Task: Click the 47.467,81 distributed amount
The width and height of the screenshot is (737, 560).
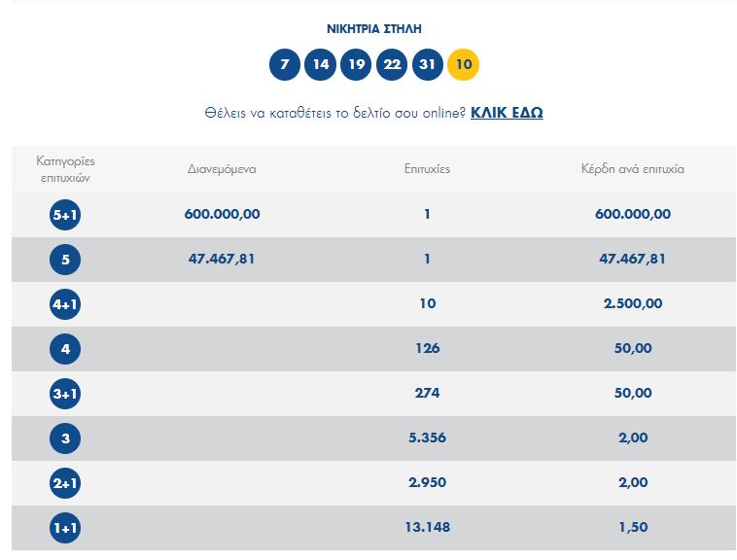Action: [222, 259]
